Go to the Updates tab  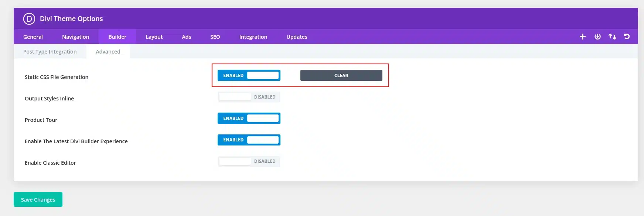coord(297,37)
